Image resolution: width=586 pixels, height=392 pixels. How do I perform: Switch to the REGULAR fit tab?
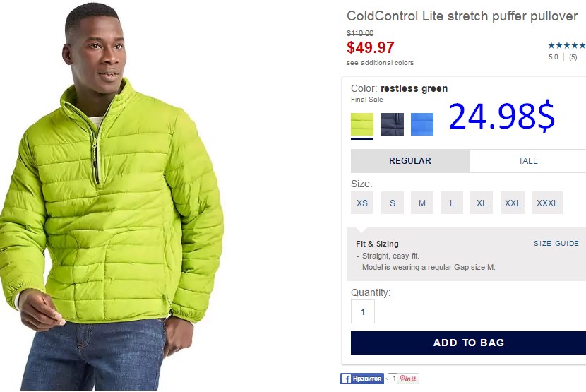tap(410, 161)
